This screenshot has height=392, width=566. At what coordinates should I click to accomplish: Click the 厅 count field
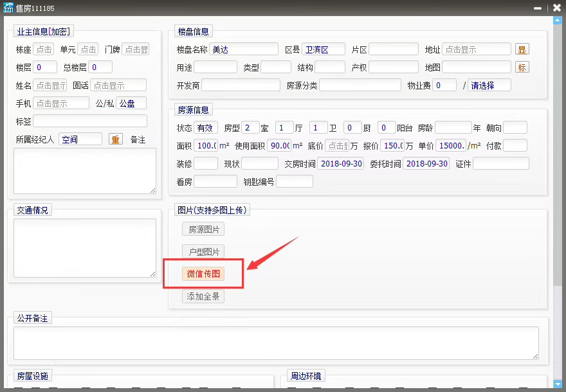pos(284,128)
